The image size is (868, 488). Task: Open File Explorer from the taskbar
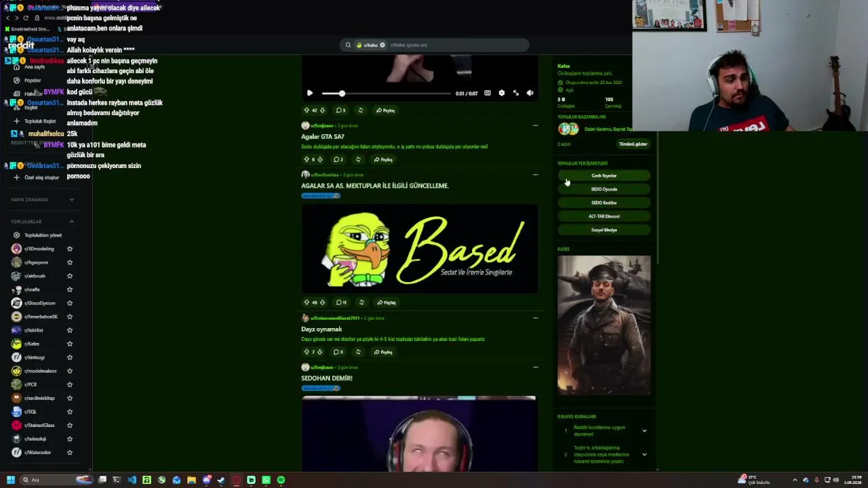(191, 480)
